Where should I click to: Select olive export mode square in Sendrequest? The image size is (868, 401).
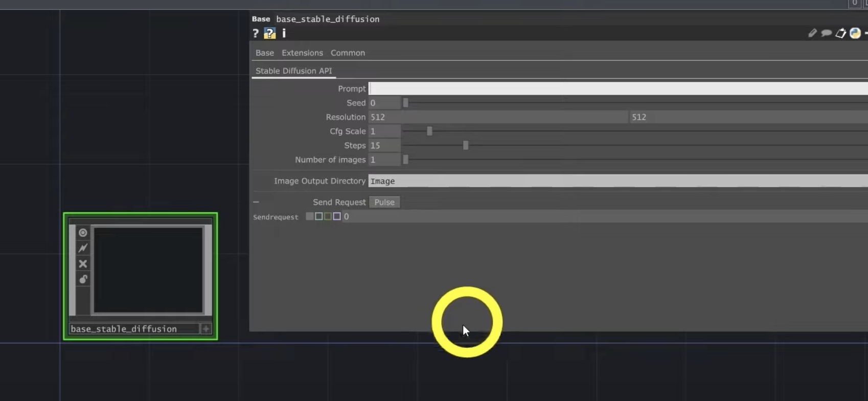[x=328, y=216]
